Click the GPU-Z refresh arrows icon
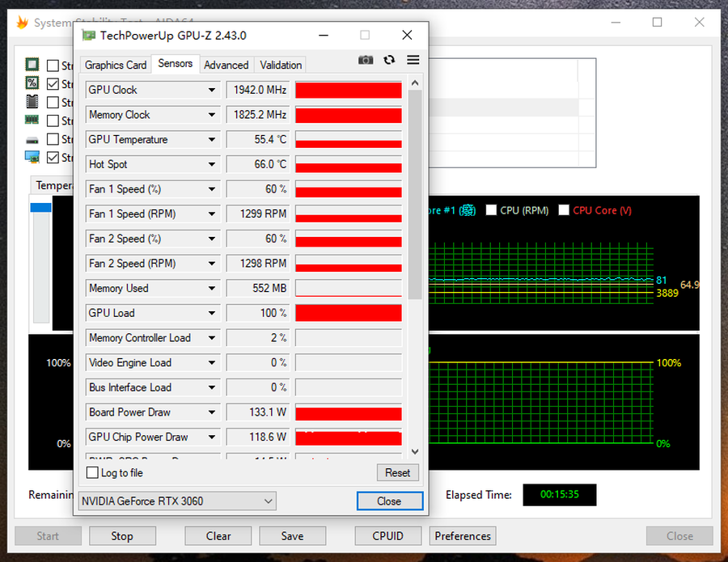728x562 pixels. [x=389, y=60]
